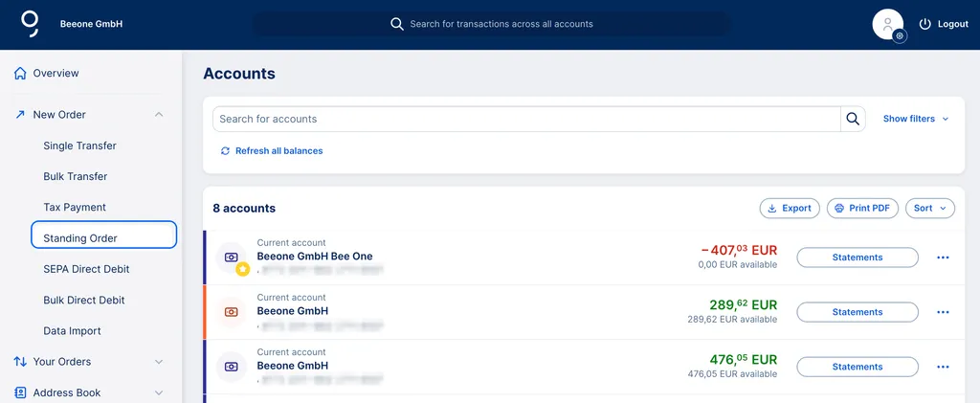Expand the Address Book section chevron
This screenshot has width=980, height=403.
pos(159,392)
